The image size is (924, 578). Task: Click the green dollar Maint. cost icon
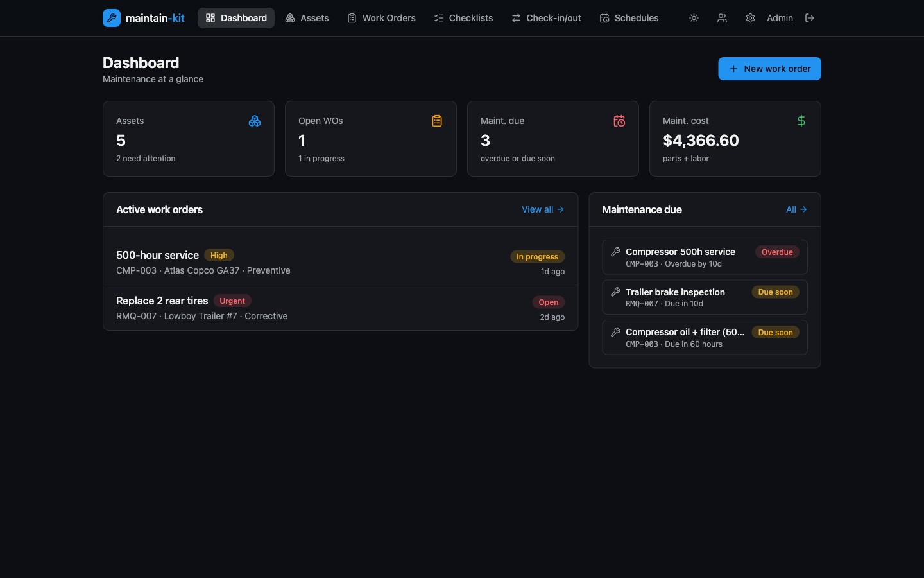801,121
